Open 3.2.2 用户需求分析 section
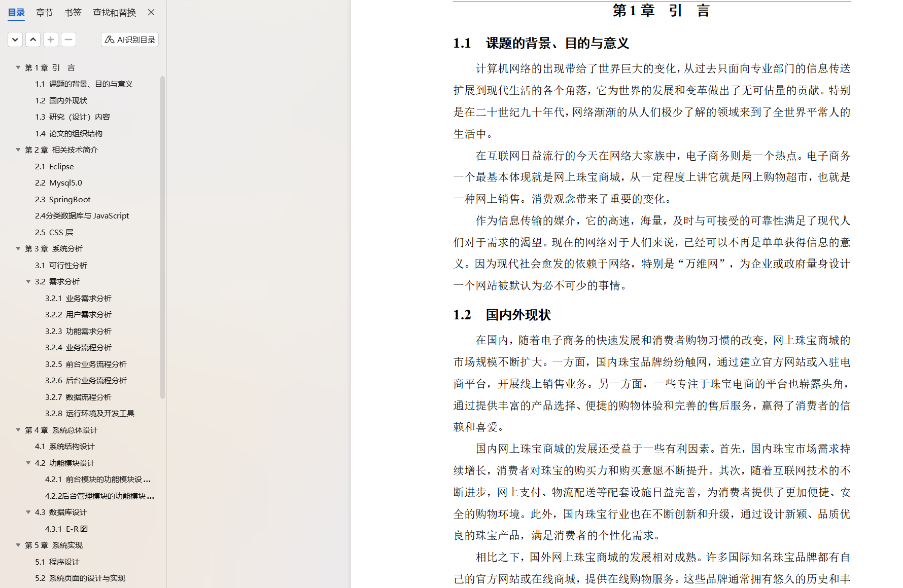 (78, 315)
